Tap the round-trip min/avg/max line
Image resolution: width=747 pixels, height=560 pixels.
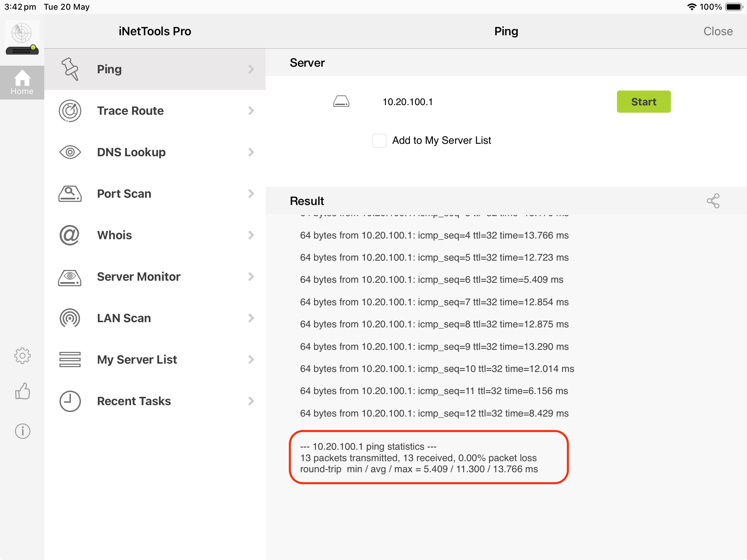click(x=419, y=469)
